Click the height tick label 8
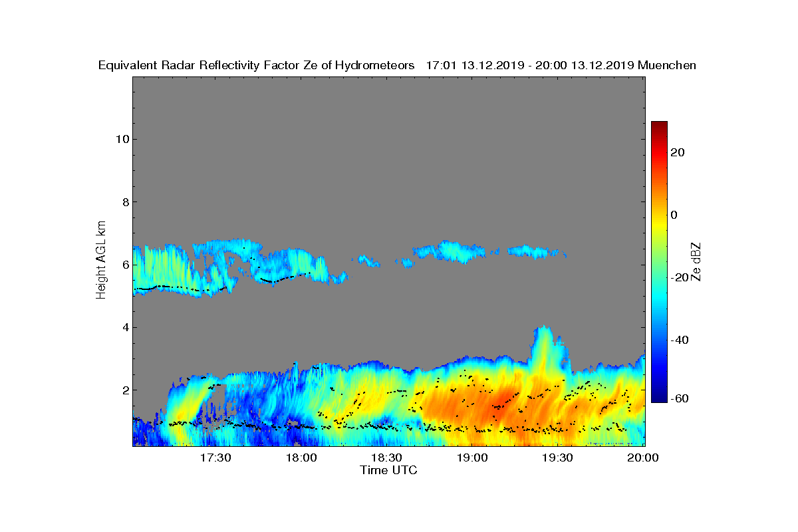This screenshot has width=798, height=532. [124, 202]
